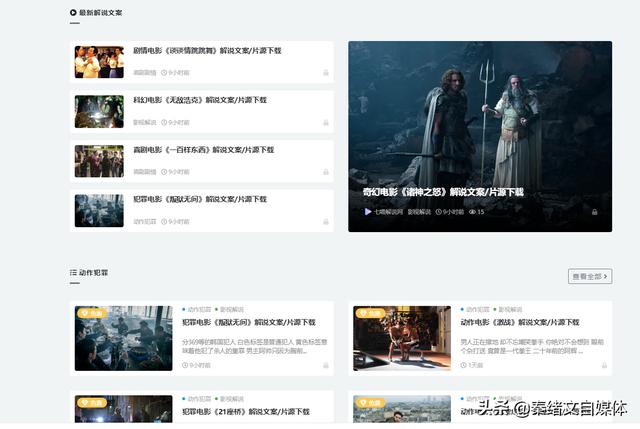Click the lock icon in 一百样东西 row
Image resolution: width=640 pixels, height=429 pixels.
point(326,172)
